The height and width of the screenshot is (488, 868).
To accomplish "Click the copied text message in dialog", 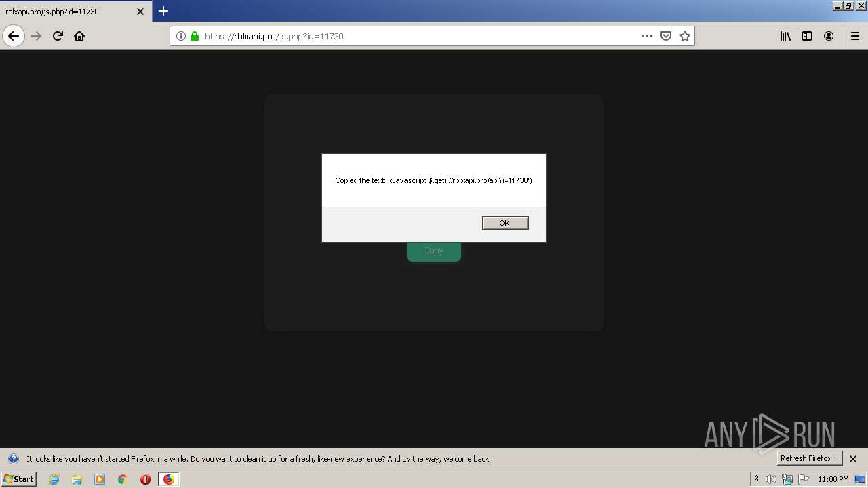I will [433, 180].
